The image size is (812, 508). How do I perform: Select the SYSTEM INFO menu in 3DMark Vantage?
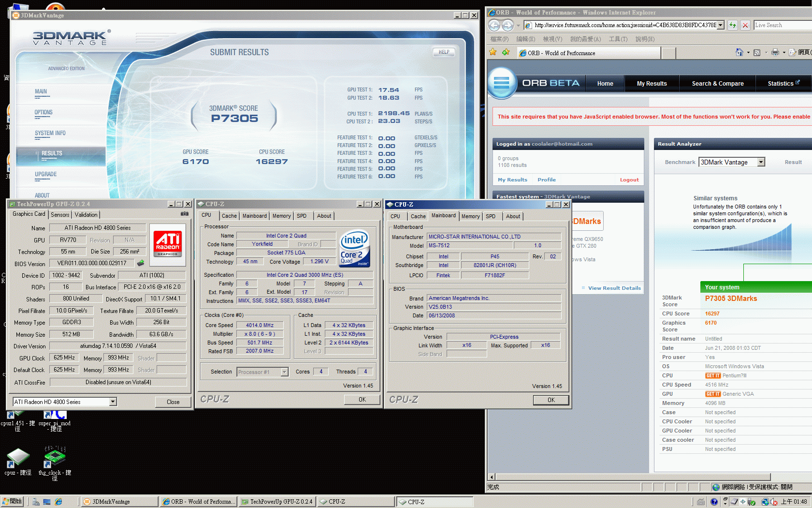pos(50,133)
